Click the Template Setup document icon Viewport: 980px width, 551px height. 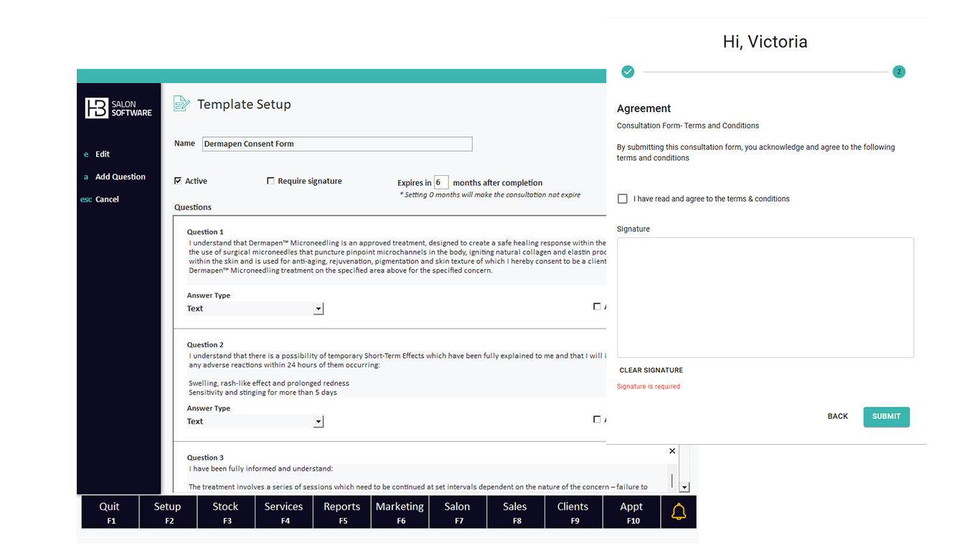point(182,104)
